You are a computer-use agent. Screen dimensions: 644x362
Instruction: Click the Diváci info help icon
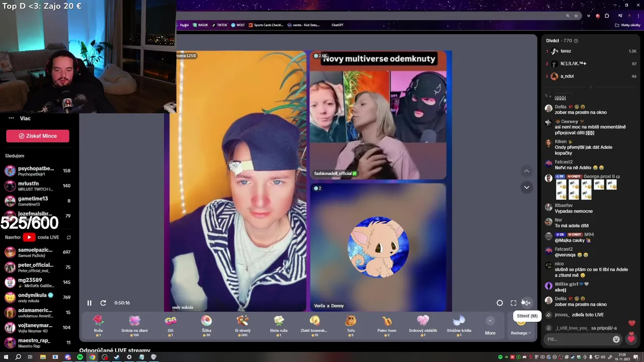[576, 41]
